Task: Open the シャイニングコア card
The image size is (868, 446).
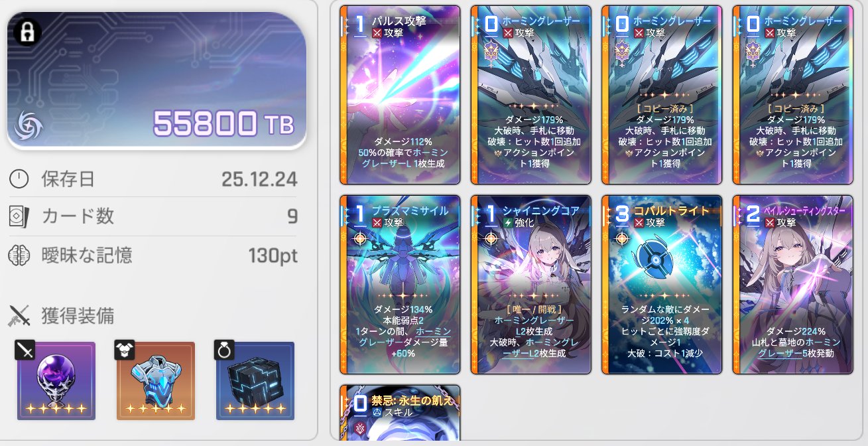Action: tap(530, 285)
